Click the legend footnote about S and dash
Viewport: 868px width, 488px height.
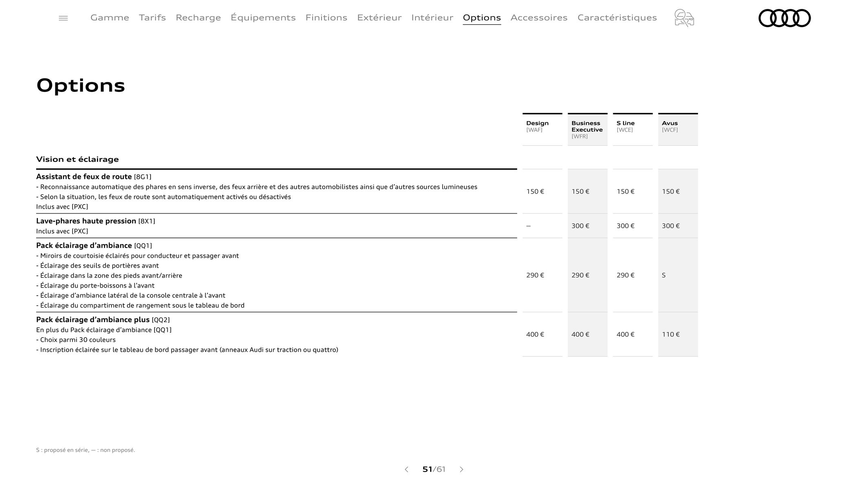pos(85,450)
